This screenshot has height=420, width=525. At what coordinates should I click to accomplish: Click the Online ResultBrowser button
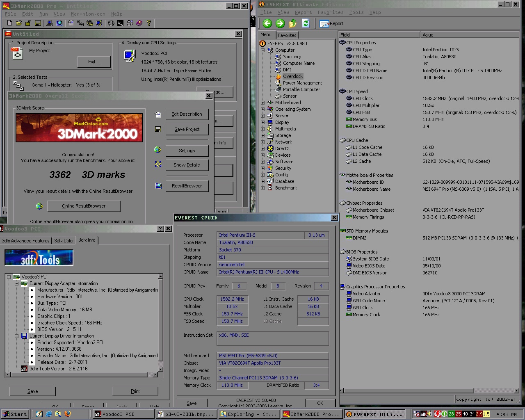tap(84, 206)
